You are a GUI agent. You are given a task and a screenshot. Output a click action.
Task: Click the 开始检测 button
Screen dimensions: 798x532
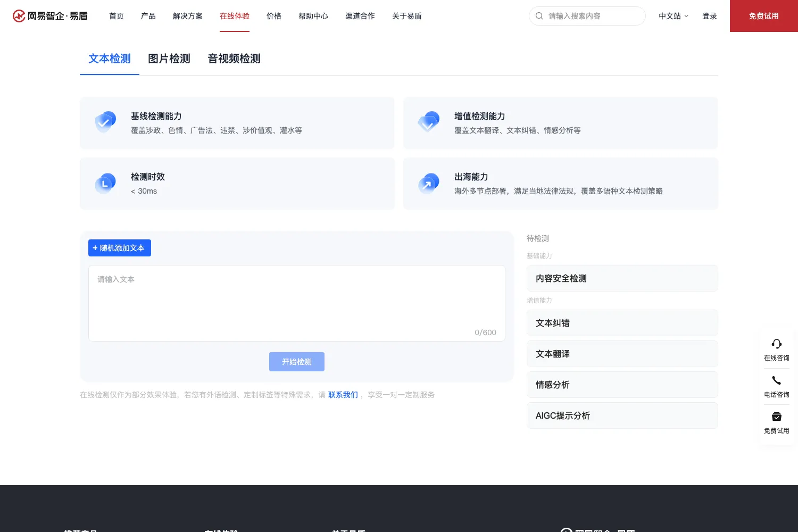click(x=297, y=362)
